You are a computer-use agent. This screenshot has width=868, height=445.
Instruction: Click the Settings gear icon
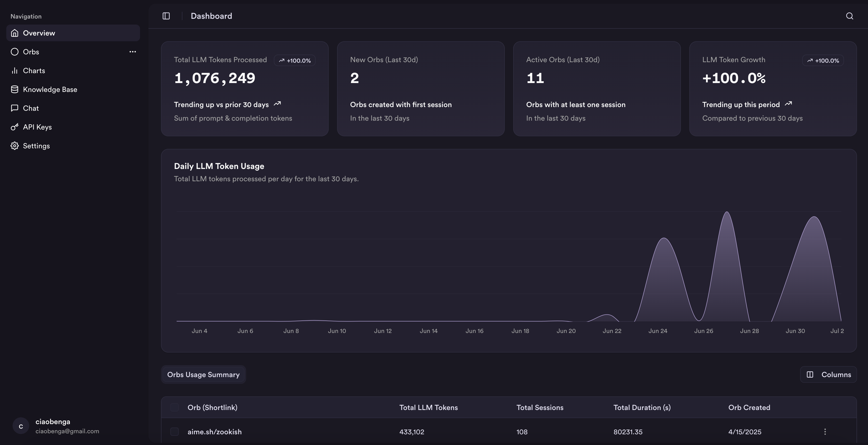tap(14, 146)
